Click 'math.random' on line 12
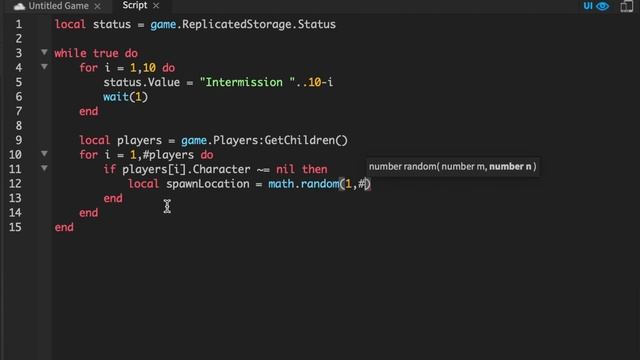 (x=303, y=184)
